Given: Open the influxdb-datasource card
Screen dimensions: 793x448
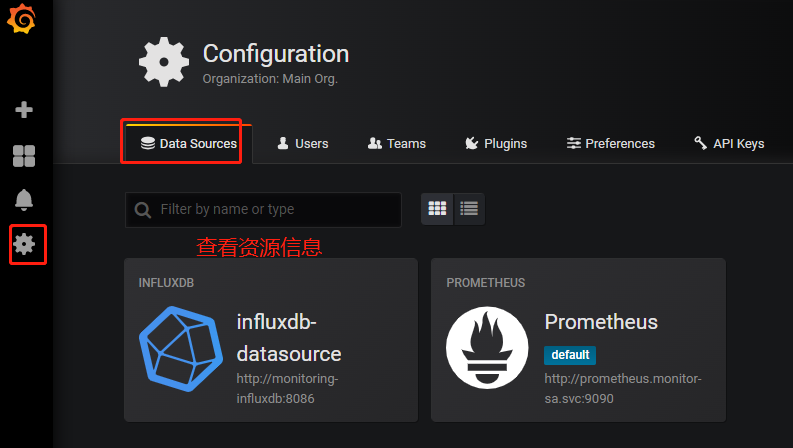Looking at the screenshot, I should click(271, 340).
